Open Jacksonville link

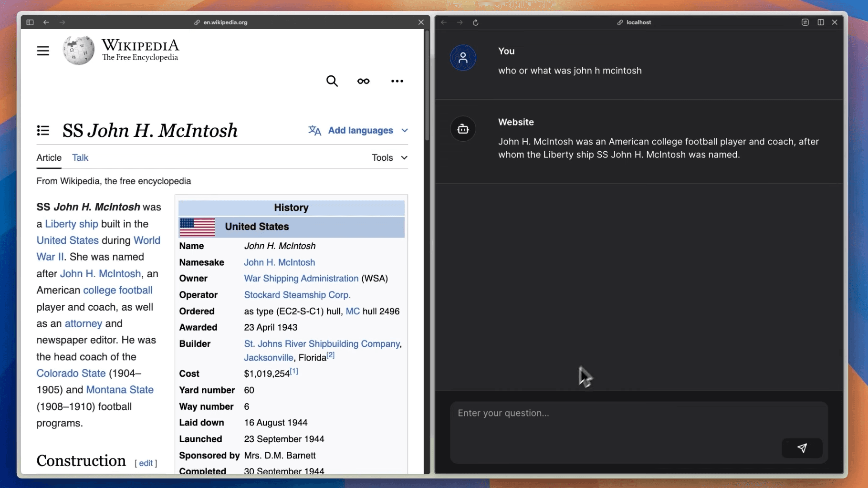click(269, 357)
